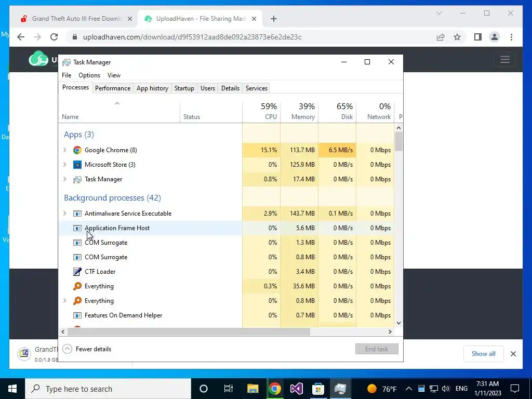532x399 pixels.
Task: Open Task View on the taskbar
Action: click(x=229, y=389)
